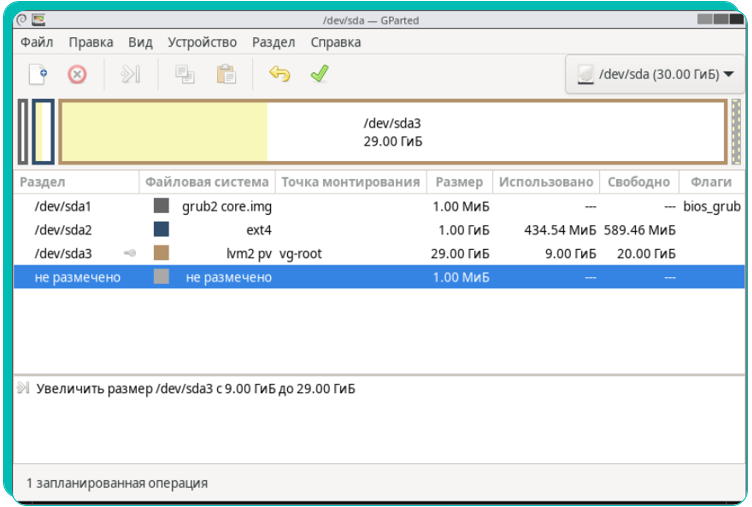Image resolution: width=752 pixels, height=507 pixels.
Task: Select the /dev/sda2 partition row
Action: [379, 230]
